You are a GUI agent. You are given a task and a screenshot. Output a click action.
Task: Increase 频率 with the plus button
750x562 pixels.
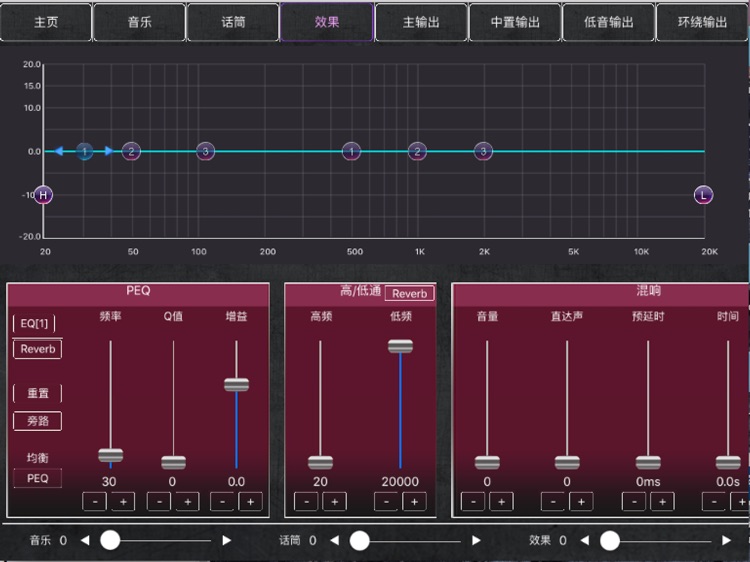coord(123,502)
